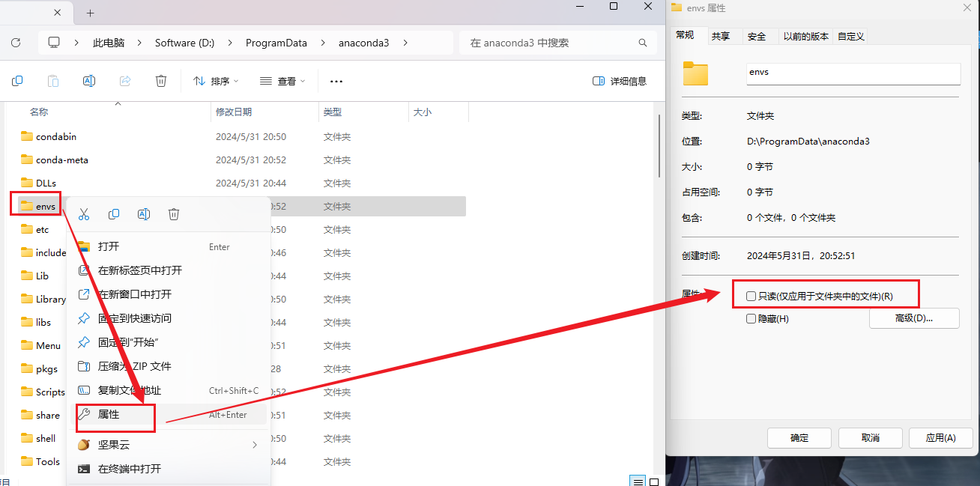Click the magnifier icon in the search box
The height and width of the screenshot is (486, 980).
pyautogui.click(x=642, y=43)
